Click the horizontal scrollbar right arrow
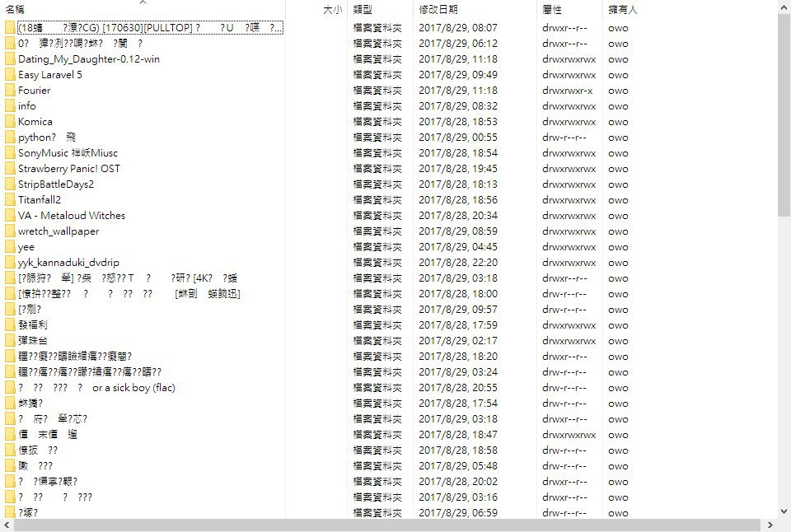 (770, 525)
